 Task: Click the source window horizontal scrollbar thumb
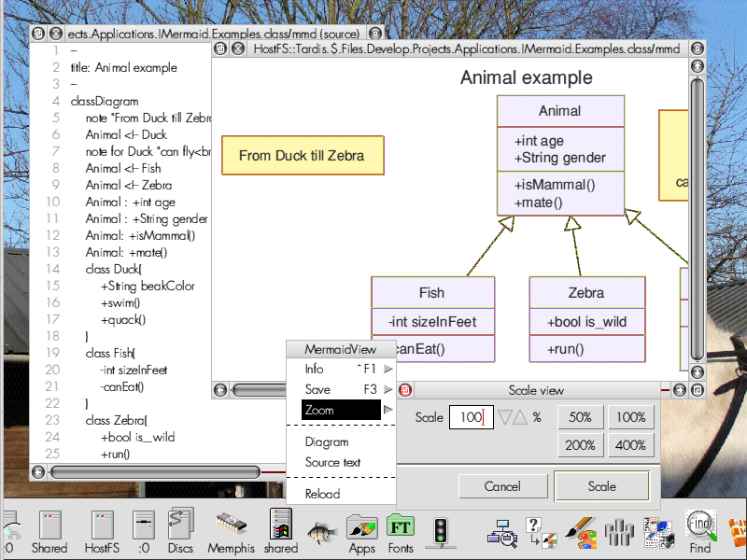click(x=155, y=472)
